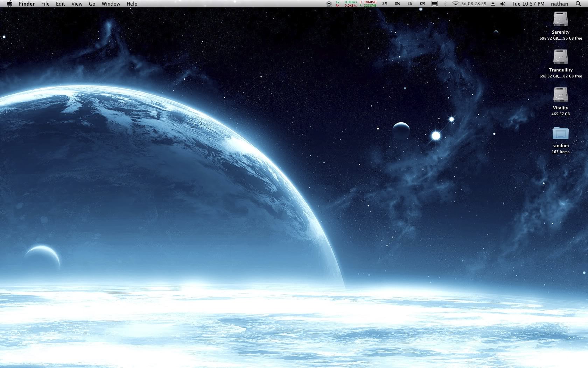The image size is (588, 368).
Task: Open the Help menu
Action: point(132,4)
